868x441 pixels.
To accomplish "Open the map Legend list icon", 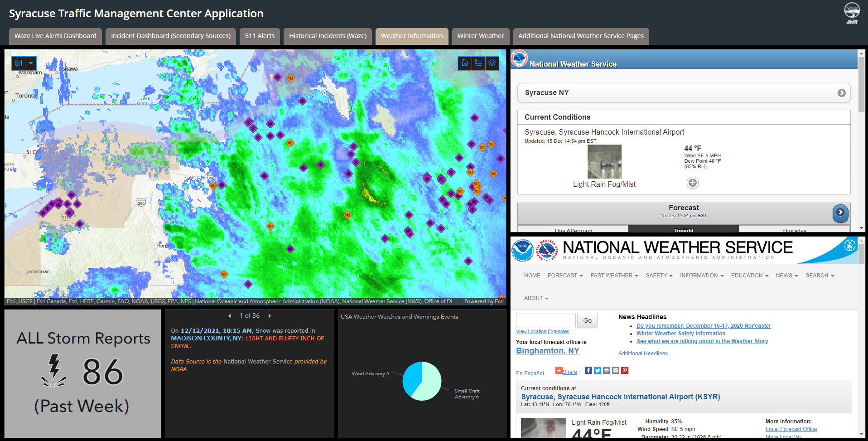I will click(x=478, y=63).
